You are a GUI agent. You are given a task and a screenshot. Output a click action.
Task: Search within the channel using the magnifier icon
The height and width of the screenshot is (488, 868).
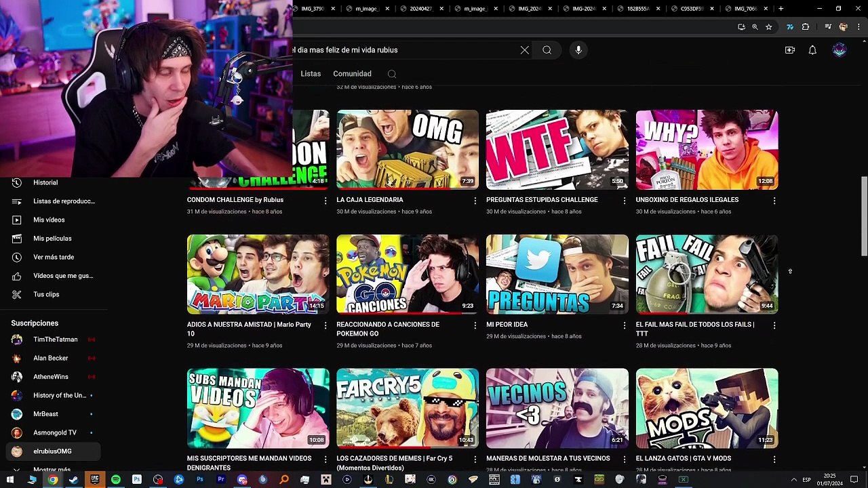click(392, 74)
